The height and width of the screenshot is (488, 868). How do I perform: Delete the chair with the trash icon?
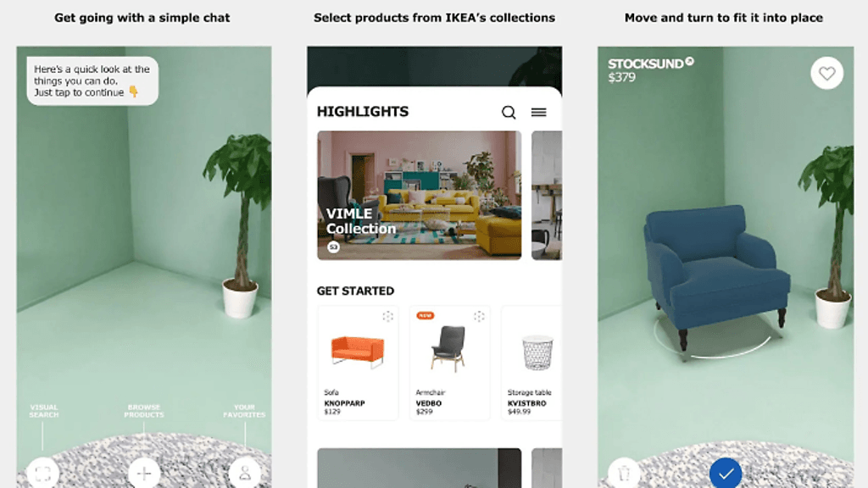624,473
